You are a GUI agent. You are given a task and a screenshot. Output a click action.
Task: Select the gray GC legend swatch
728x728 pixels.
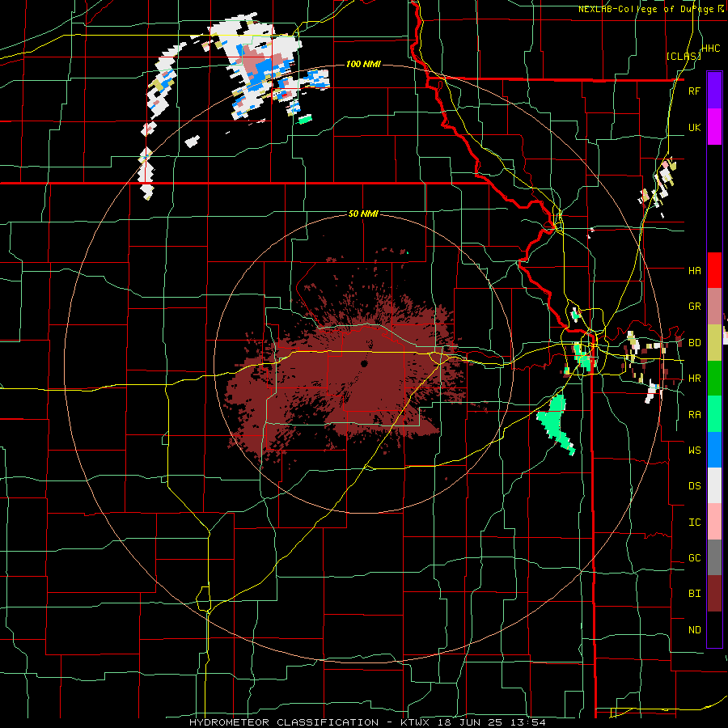714,557
